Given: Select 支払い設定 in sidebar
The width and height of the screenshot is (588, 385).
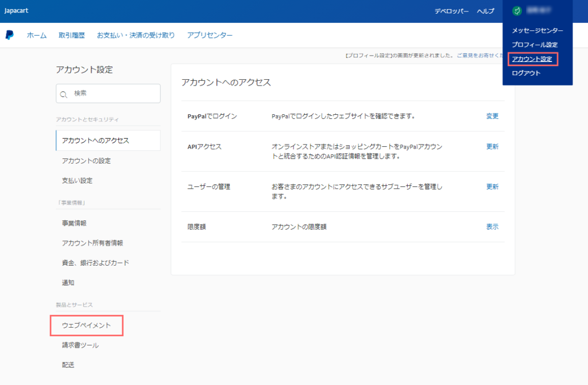Looking at the screenshot, I should click(78, 181).
